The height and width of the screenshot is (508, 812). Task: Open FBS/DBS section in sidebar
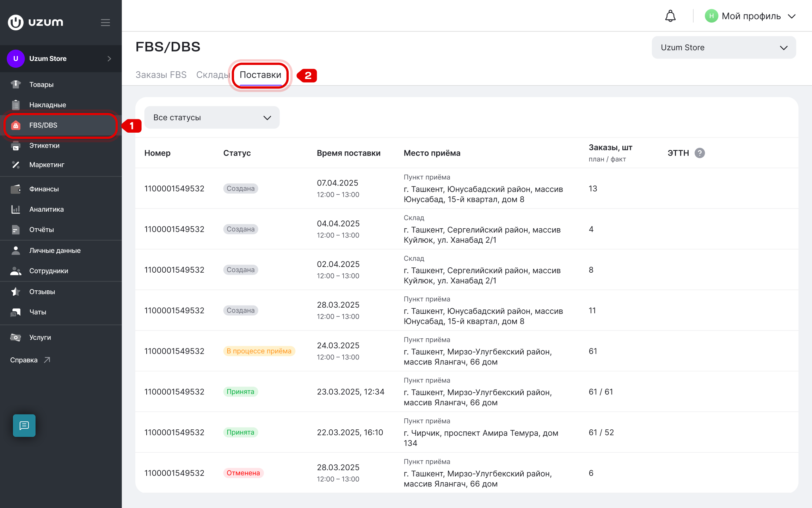61,125
